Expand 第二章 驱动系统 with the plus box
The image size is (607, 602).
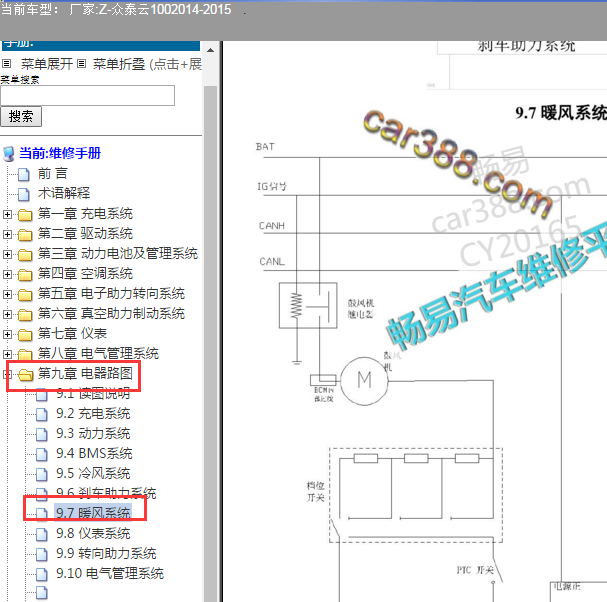(7, 234)
